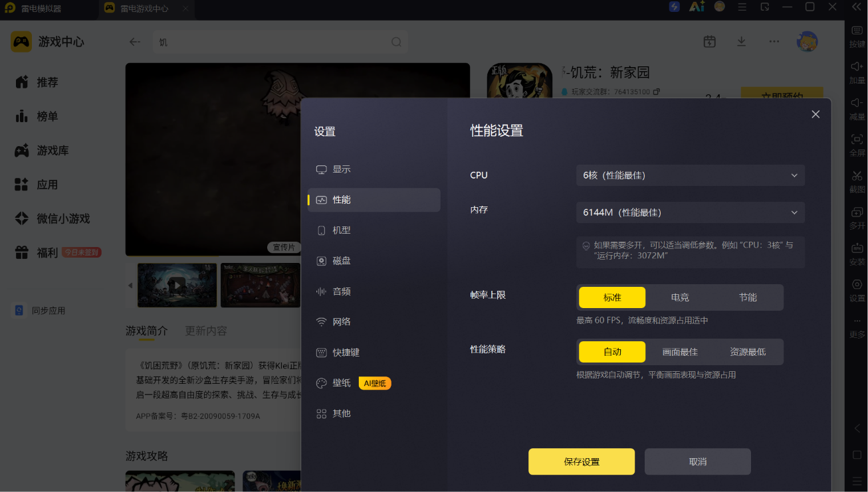Open 机型 settings section
This screenshot has height=492, width=868.
(x=374, y=230)
